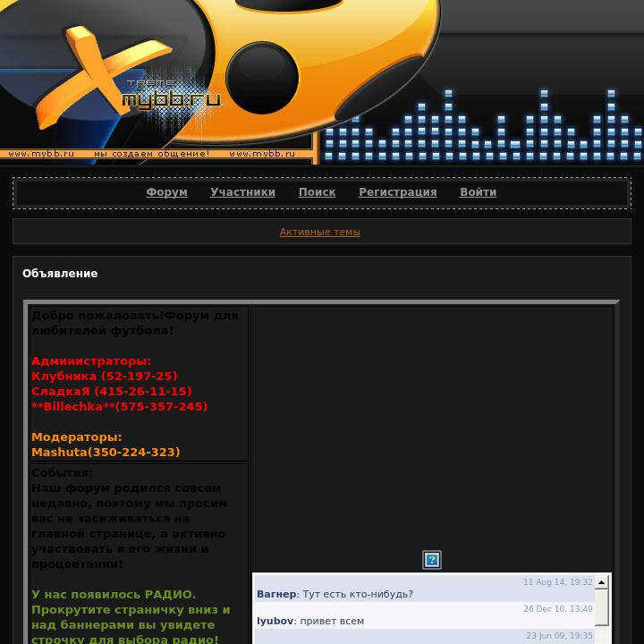Click the СладкаЯ (415-26-11-15) administrator entry
The height and width of the screenshot is (644, 644).
[112, 392]
